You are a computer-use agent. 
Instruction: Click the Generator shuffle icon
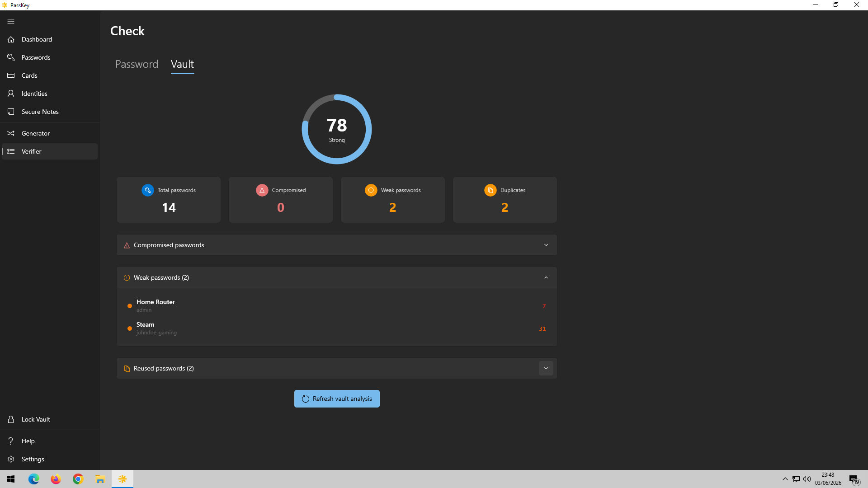tap(11, 133)
